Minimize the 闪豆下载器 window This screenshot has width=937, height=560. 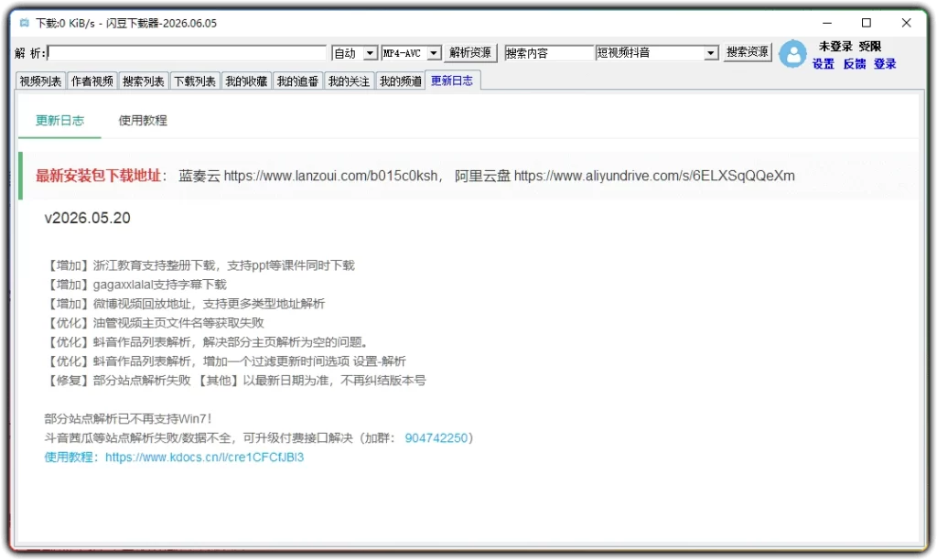(827, 23)
